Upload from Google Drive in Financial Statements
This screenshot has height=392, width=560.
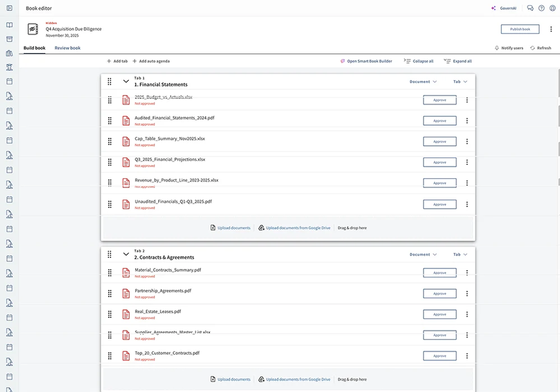coord(295,228)
